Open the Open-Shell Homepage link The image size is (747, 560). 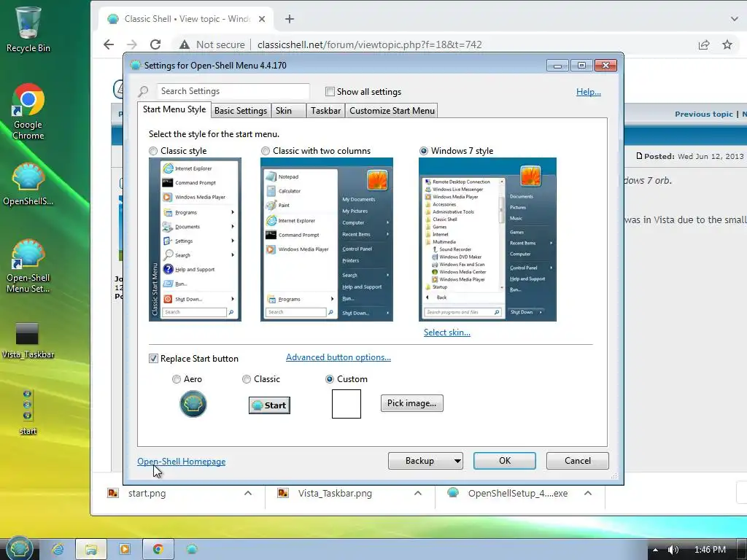tap(181, 462)
